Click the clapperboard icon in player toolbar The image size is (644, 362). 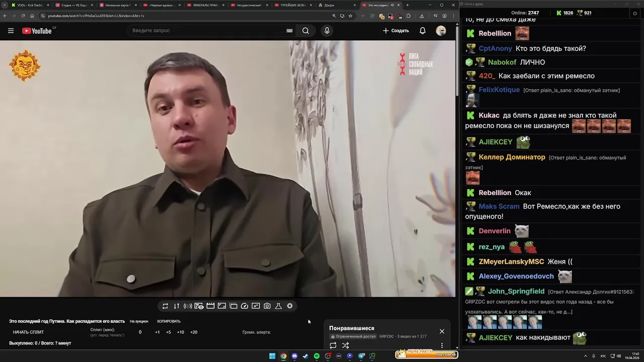click(x=210, y=306)
